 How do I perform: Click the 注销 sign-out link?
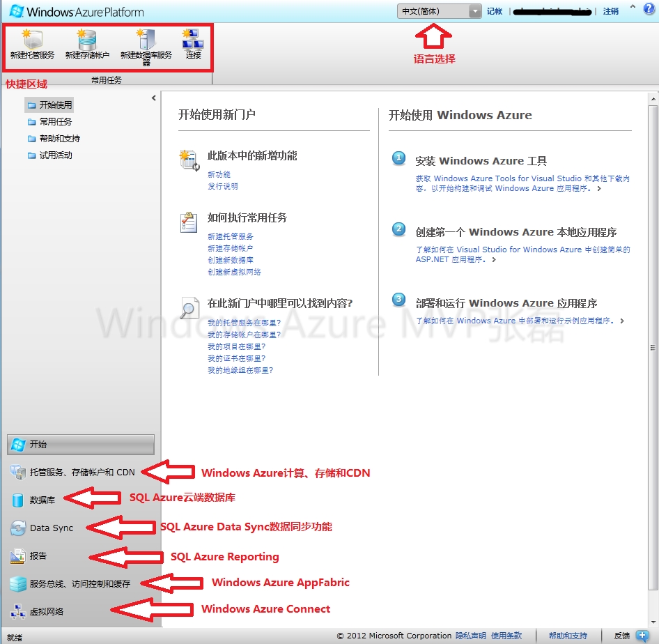[610, 11]
